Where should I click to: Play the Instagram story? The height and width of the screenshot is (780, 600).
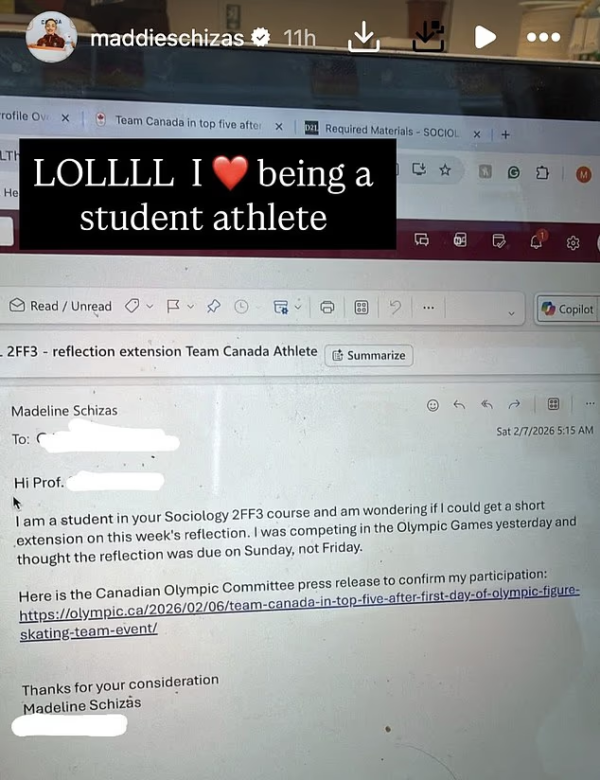tap(485, 37)
